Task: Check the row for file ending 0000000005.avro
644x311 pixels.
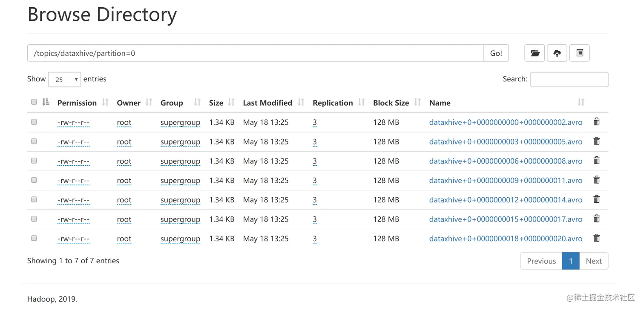Action: pyautogui.click(x=34, y=141)
